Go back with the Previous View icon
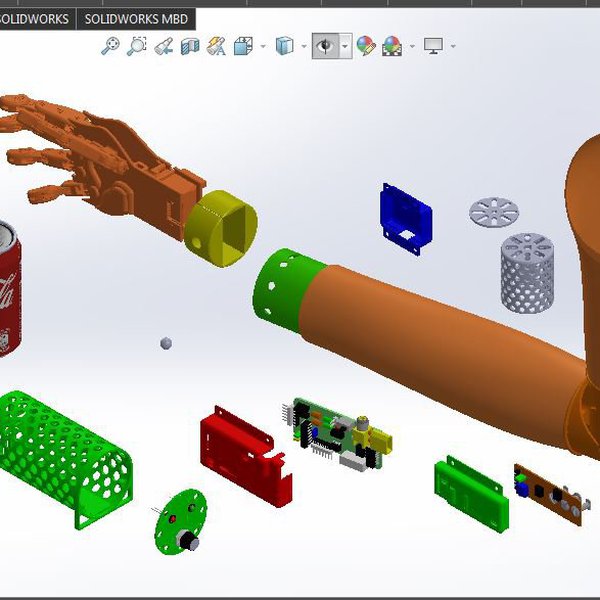Screen dimensions: 600x600 coord(163,47)
